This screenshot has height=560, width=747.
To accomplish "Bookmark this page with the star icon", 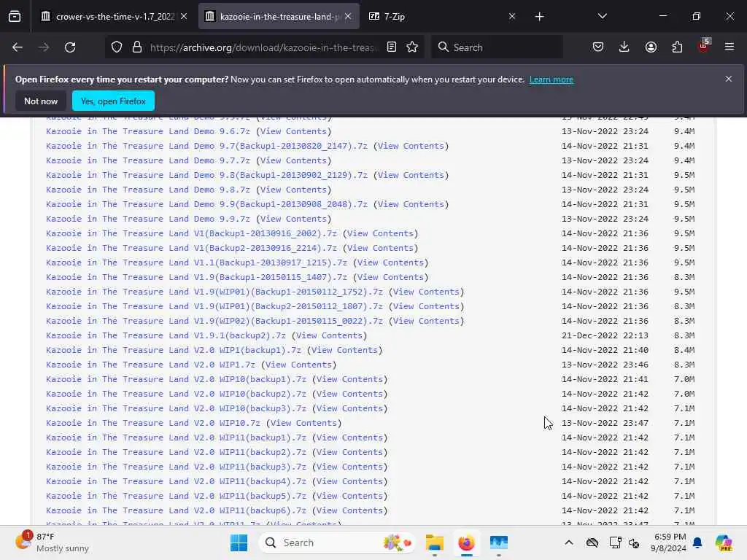I will (x=413, y=47).
